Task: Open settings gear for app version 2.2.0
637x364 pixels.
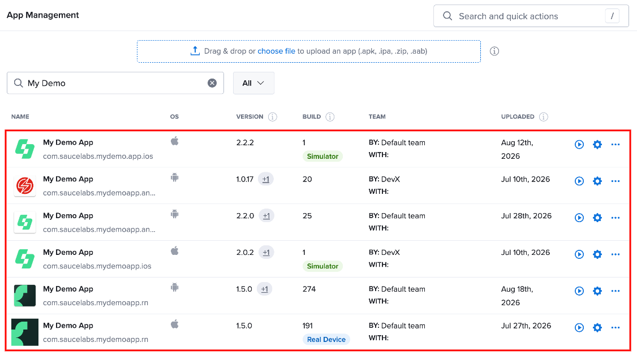Action: click(597, 218)
